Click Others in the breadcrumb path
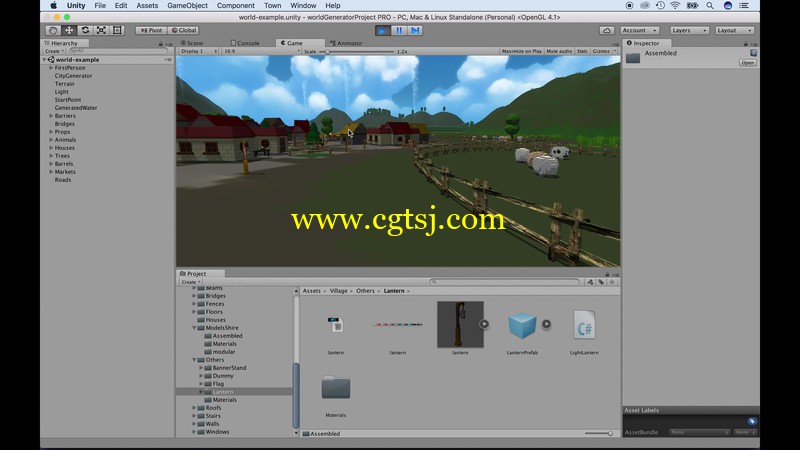Screen dimensions: 800x450 coord(365,291)
